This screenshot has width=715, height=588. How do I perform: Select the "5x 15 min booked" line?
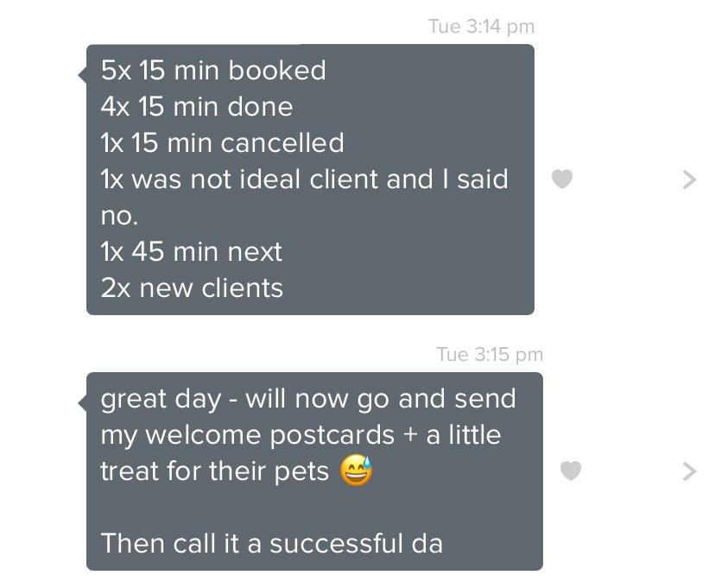click(213, 70)
